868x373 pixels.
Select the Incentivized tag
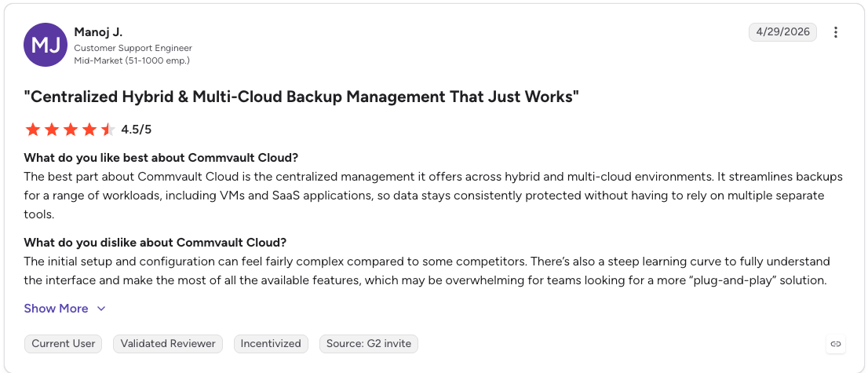(x=271, y=344)
